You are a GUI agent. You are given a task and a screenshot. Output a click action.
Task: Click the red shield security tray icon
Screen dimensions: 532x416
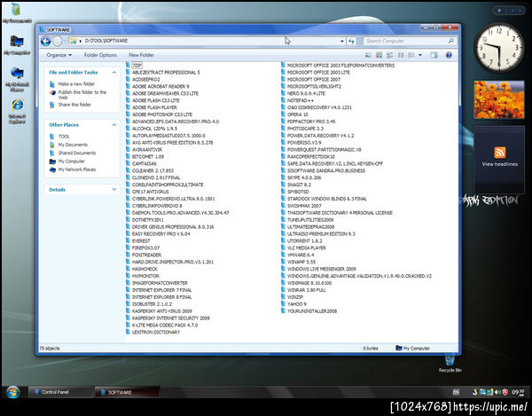(x=505, y=392)
